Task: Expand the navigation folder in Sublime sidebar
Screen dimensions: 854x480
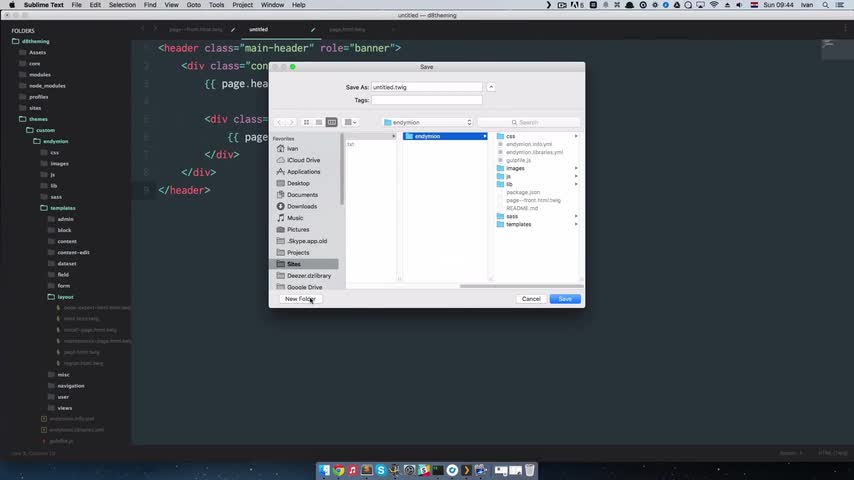Action: click(x=71, y=386)
